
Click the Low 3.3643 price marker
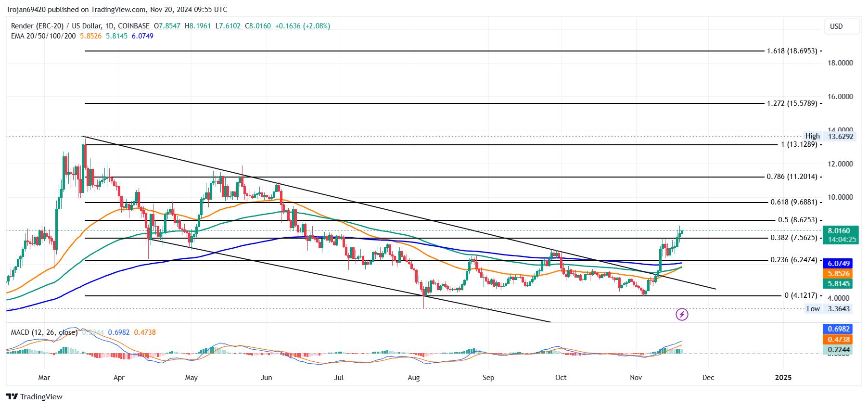coord(829,309)
